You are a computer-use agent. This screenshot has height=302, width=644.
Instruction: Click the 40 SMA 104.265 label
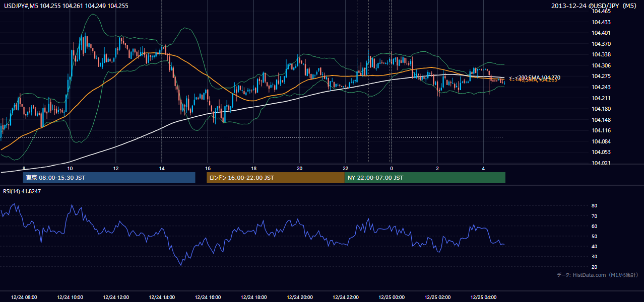tap(534, 80)
